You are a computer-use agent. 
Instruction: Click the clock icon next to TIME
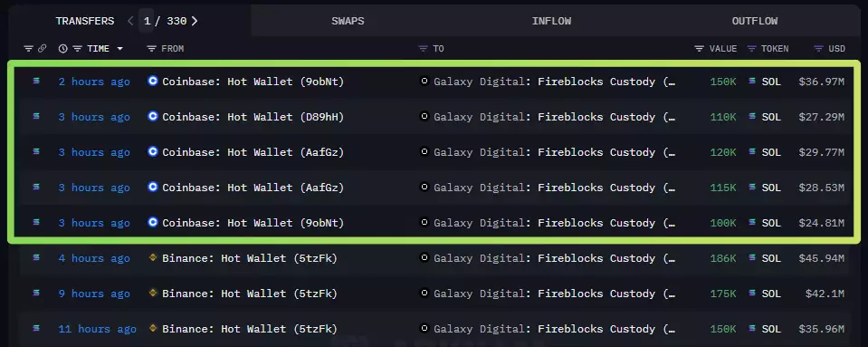(63, 49)
